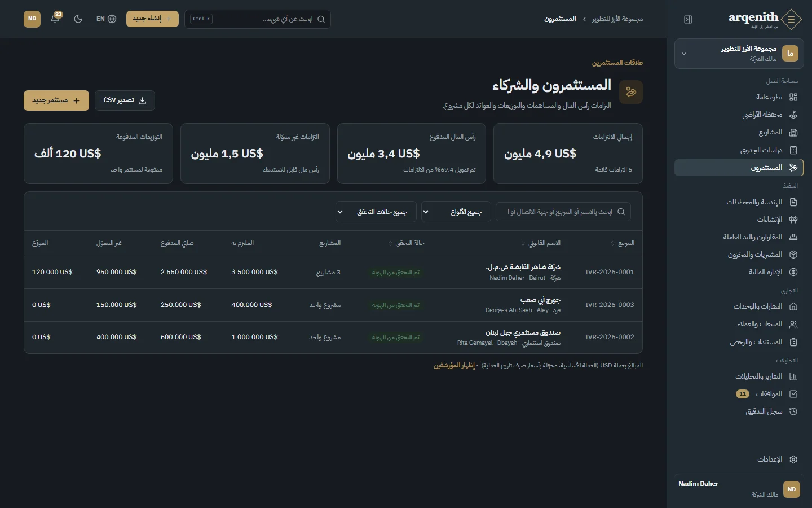The width and height of the screenshot is (812, 508).
Task: Open المشتريات والمخزون box icon
Action: tap(793, 255)
